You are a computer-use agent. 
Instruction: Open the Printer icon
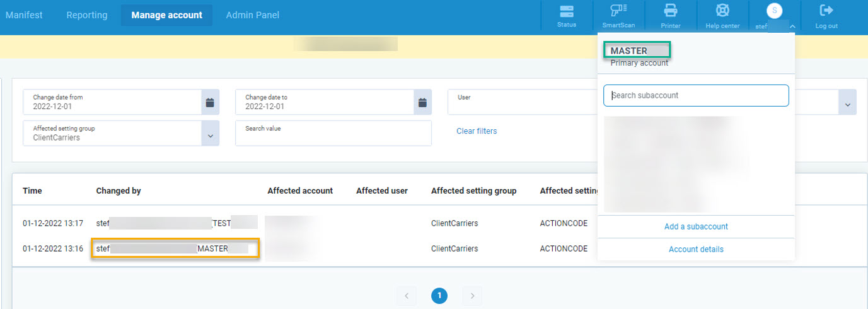point(670,11)
